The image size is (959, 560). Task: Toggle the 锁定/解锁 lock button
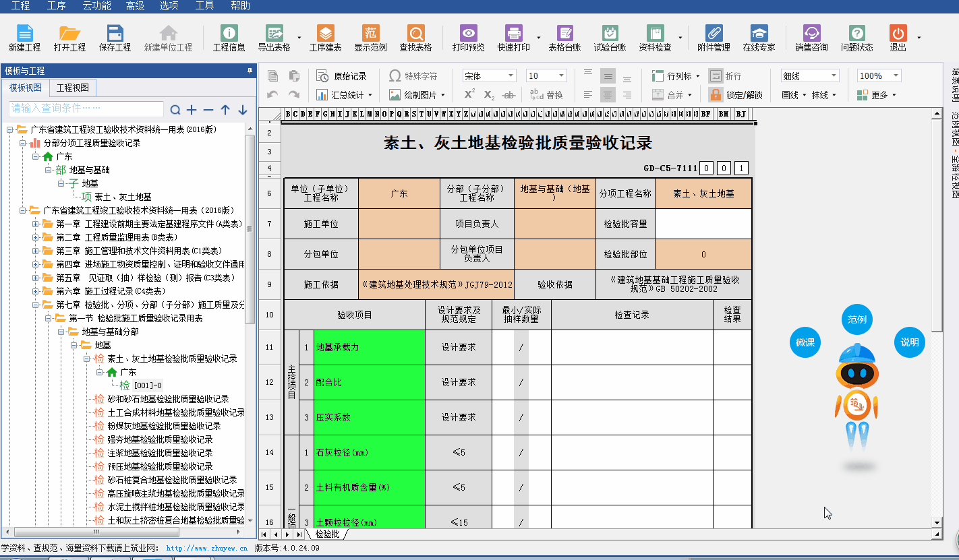click(x=736, y=95)
